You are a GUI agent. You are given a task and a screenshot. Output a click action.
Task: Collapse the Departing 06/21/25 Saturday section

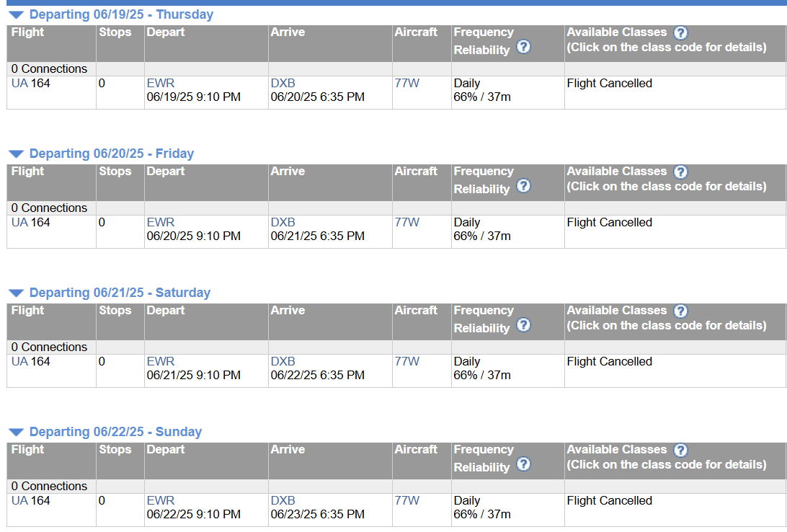pos(16,293)
